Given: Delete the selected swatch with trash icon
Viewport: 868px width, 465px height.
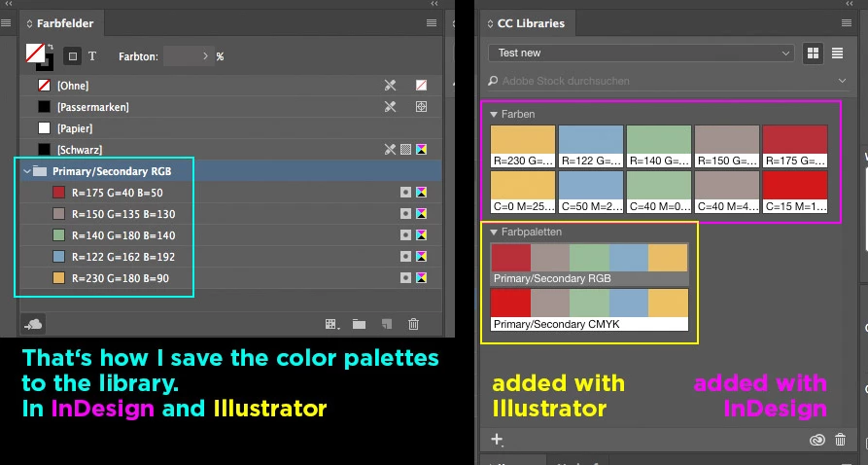Looking at the screenshot, I should (413, 324).
